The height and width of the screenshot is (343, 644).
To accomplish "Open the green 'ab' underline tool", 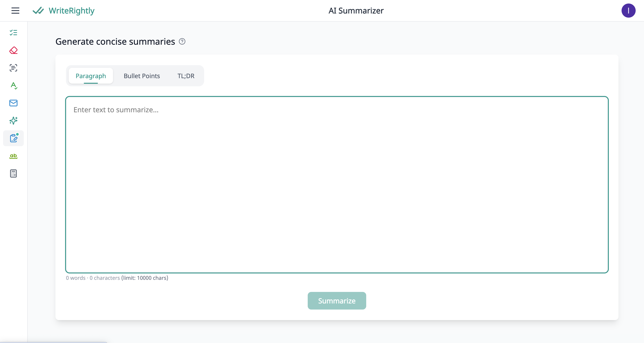I will pos(13,156).
